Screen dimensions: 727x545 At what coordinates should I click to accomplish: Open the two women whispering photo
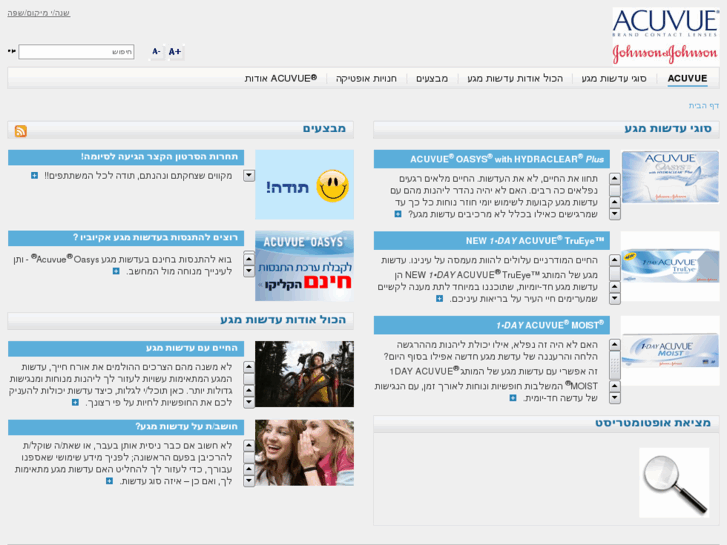tap(304, 453)
